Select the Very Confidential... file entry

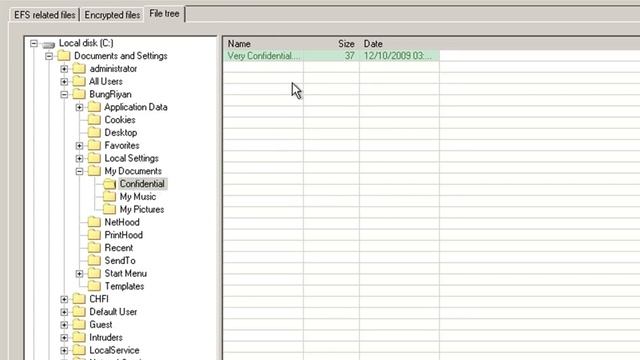click(263, 56)
